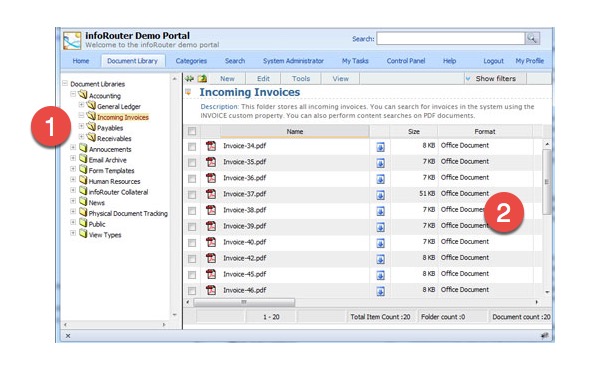Switch to the Categories tab
This screenshot has width=599, height=373.
coord(191,61)
